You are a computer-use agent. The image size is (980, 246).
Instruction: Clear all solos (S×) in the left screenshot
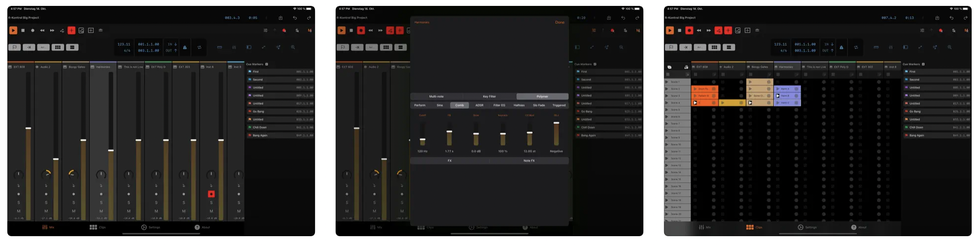pos(297,31)
